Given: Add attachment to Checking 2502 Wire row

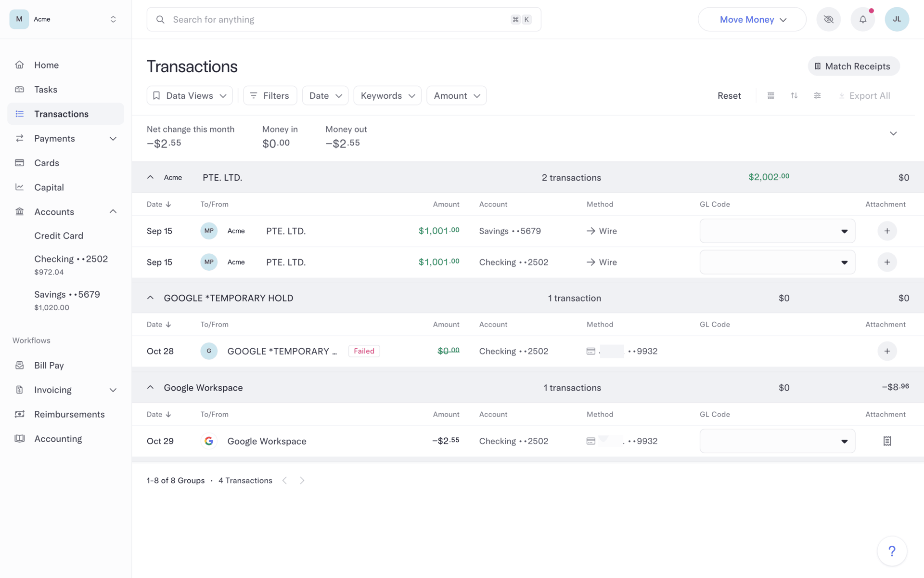Looking at the screenshot, I should click(887, 262).
